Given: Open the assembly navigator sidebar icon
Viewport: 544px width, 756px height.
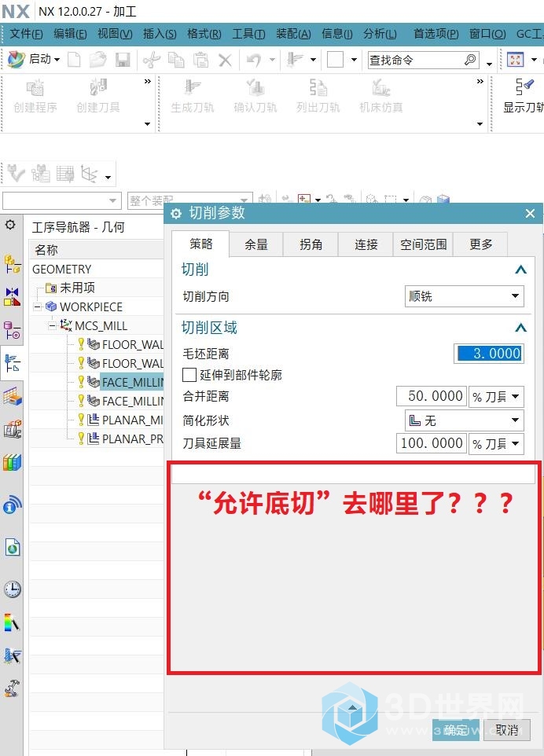Looking at the screenshot, I should tap(12, 264).
